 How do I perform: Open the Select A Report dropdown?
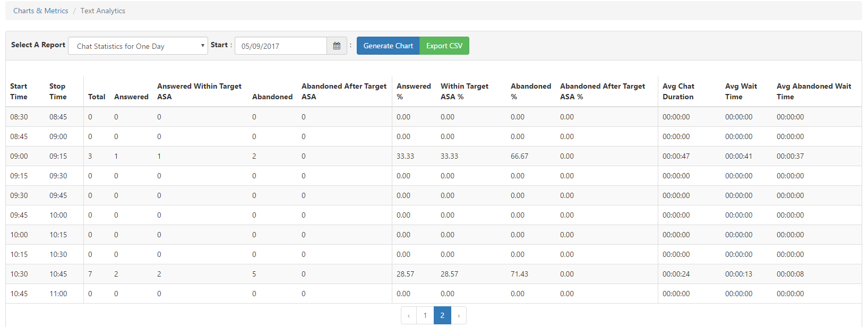(138, 46)
